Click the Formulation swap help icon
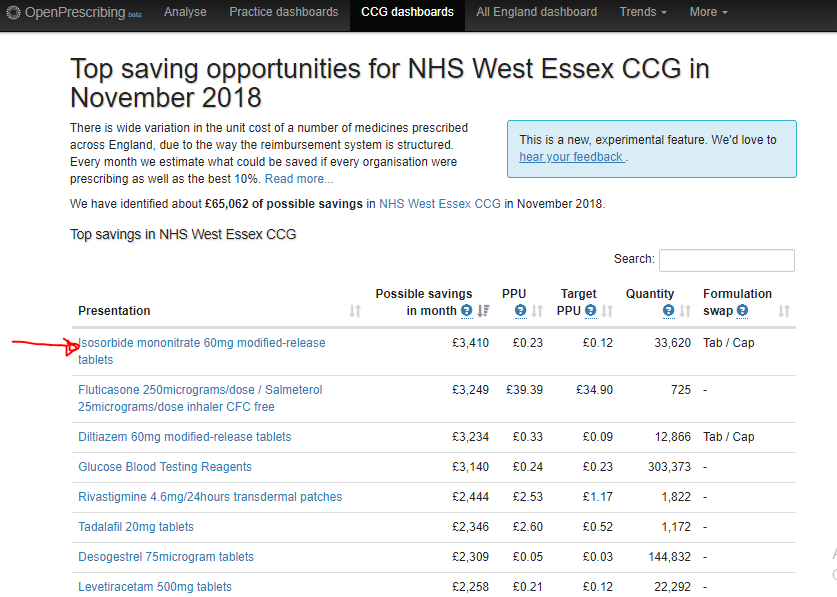 point(742,311)
